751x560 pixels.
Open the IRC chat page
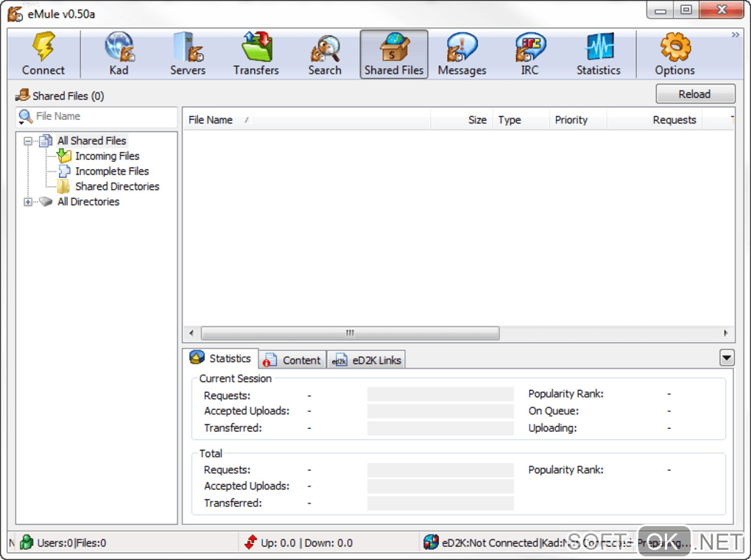point(529,54)
